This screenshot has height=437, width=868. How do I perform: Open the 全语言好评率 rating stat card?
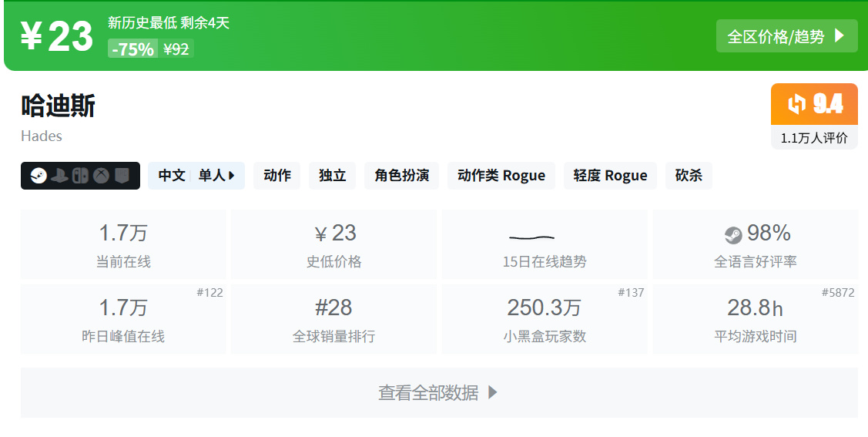pyautogui.click(x=755, y=244)
